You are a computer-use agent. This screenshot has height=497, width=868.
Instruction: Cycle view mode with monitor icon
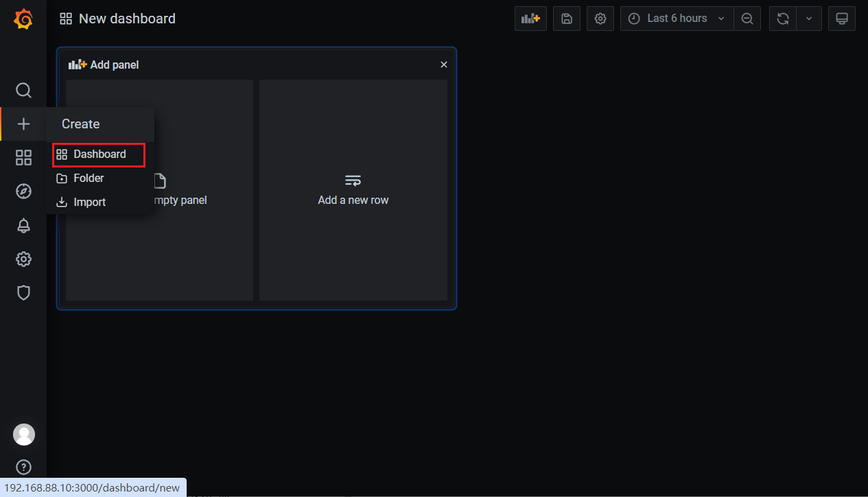tap(842, 19)
